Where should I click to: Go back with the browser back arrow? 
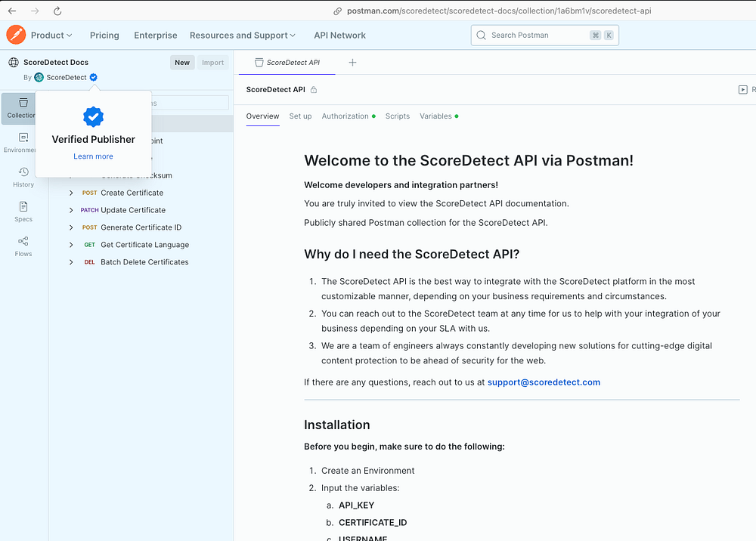12,11
